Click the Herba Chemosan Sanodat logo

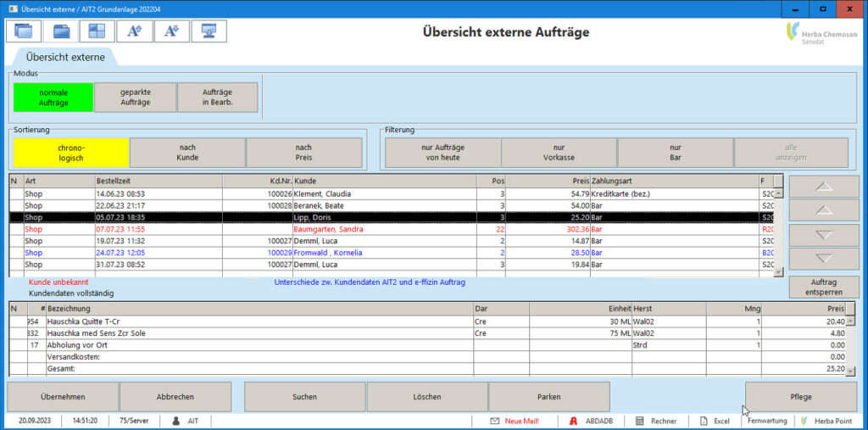click(x=821, y=33)
